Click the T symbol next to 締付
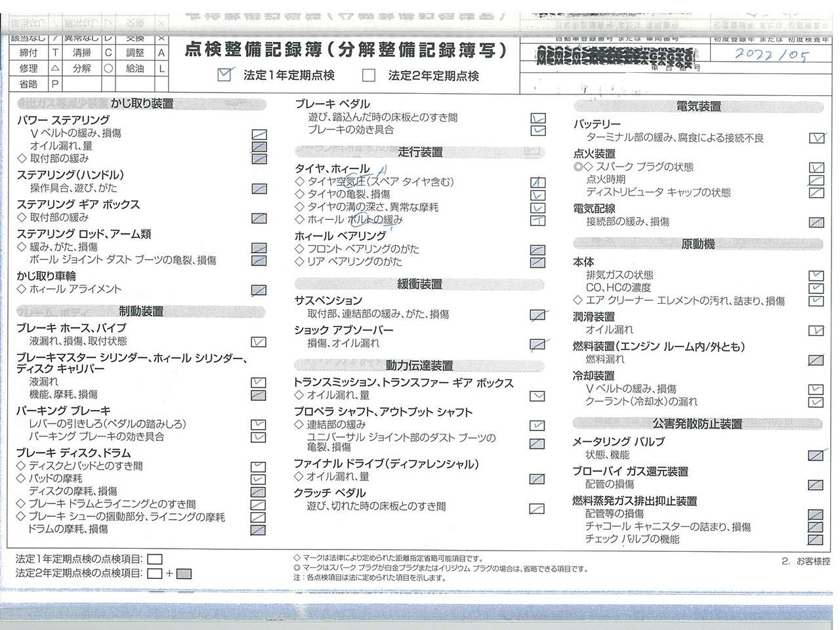 point(55,53)
